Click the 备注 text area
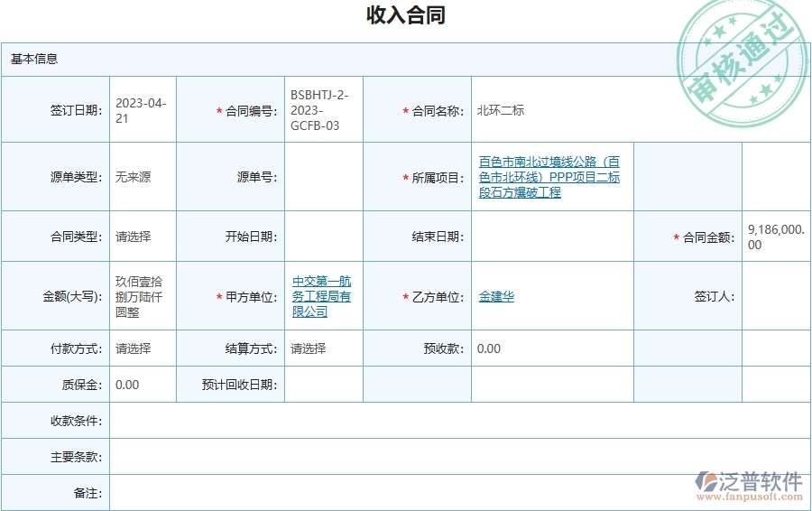 460,493
